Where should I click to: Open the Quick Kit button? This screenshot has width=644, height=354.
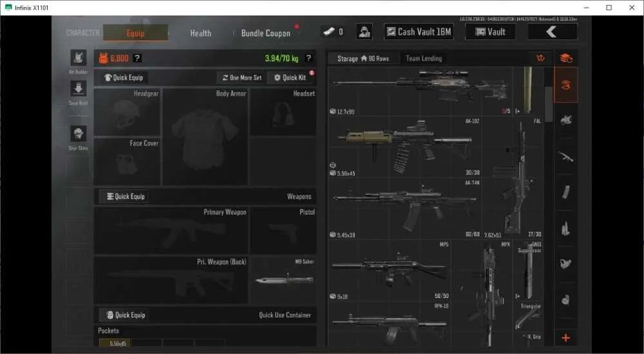pos(290,78)
